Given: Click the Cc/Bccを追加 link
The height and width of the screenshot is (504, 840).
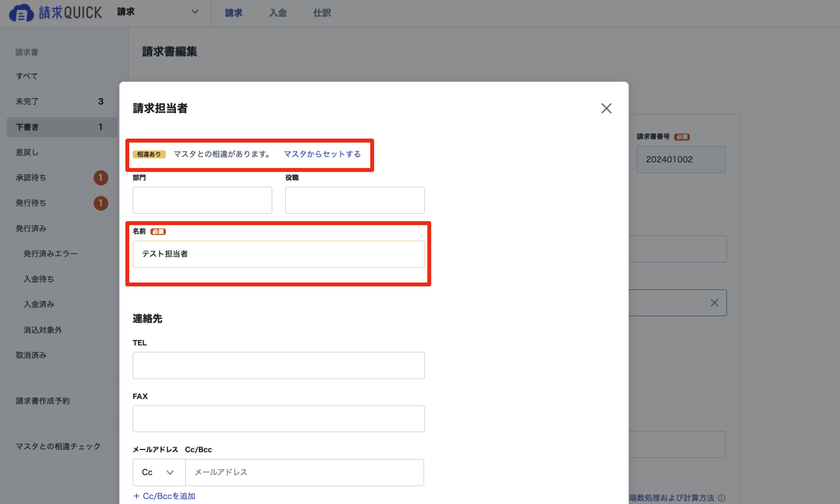Looking at the screenshot, I should pyautogui.click(x=164, y=496).
